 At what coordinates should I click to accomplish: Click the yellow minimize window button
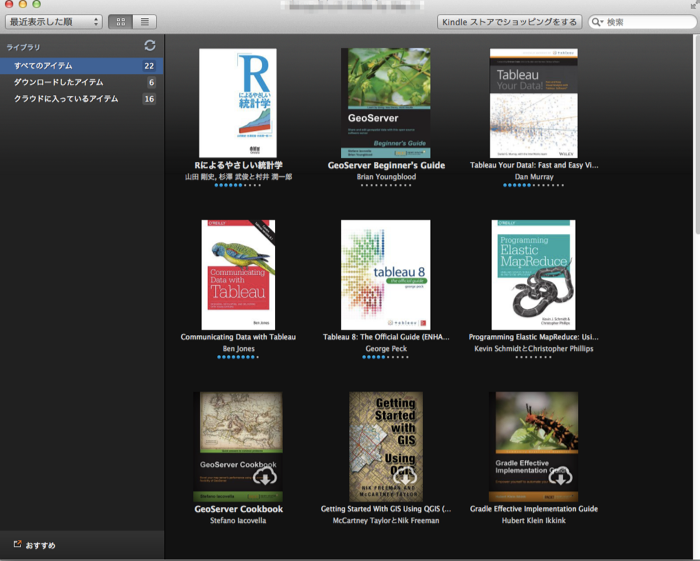[23, 4]
